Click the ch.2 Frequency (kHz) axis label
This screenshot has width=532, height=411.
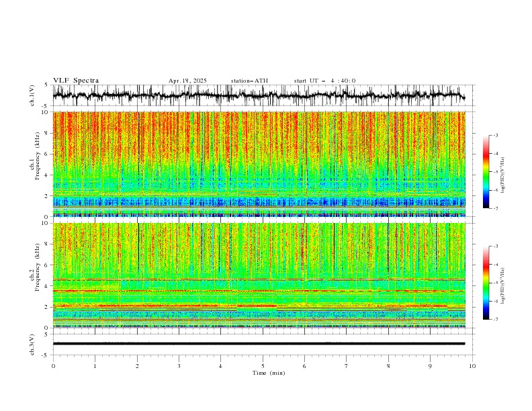(35, 267)
